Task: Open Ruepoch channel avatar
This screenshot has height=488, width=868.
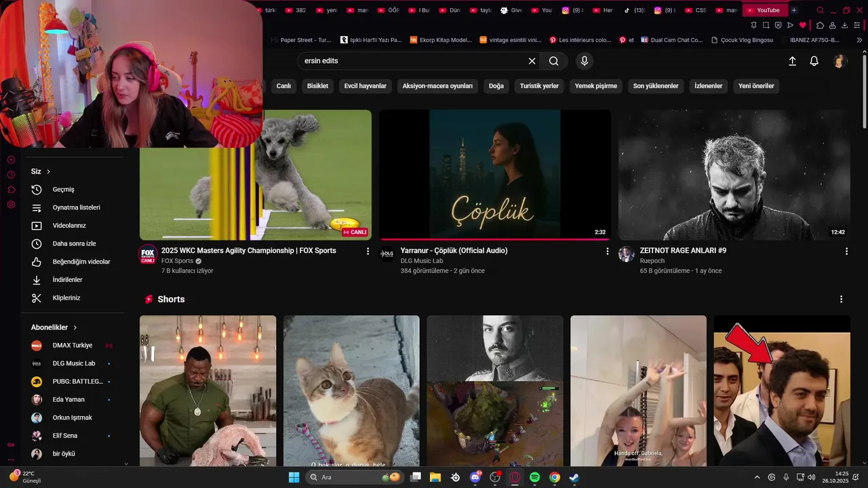Action: [626, 254]
